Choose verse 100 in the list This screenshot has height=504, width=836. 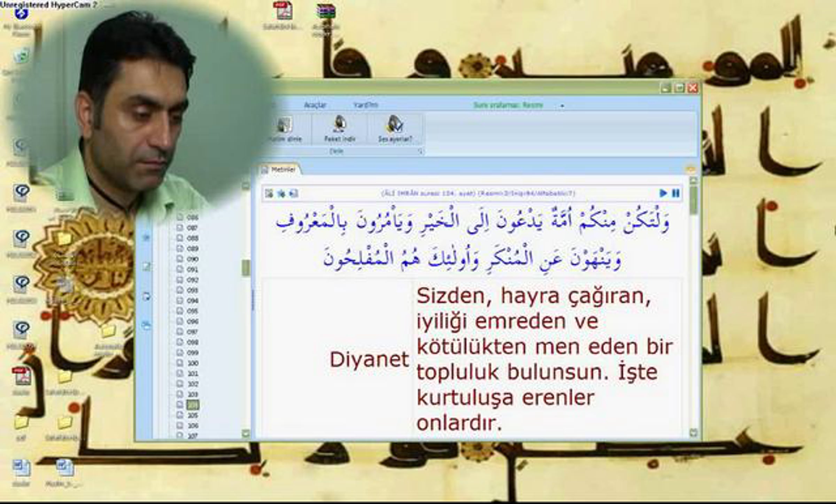[192, 363]
